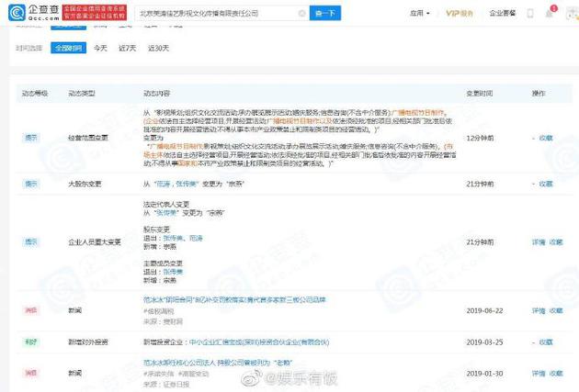Image resolution: width=579 pixels, height=392 pixels.
Task: Open the 2019-06-22 范冰冰 news headline
Action: [x=234, y=299]
